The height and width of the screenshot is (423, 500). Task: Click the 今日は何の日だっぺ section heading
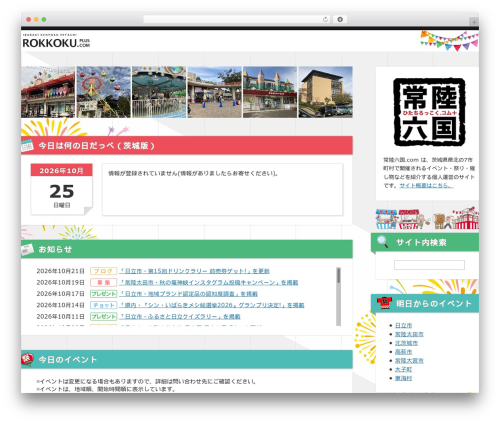97,146
